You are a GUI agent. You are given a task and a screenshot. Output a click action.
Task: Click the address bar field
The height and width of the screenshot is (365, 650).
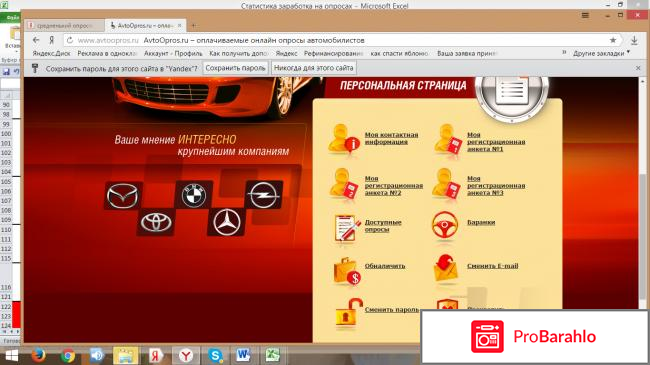342,40
